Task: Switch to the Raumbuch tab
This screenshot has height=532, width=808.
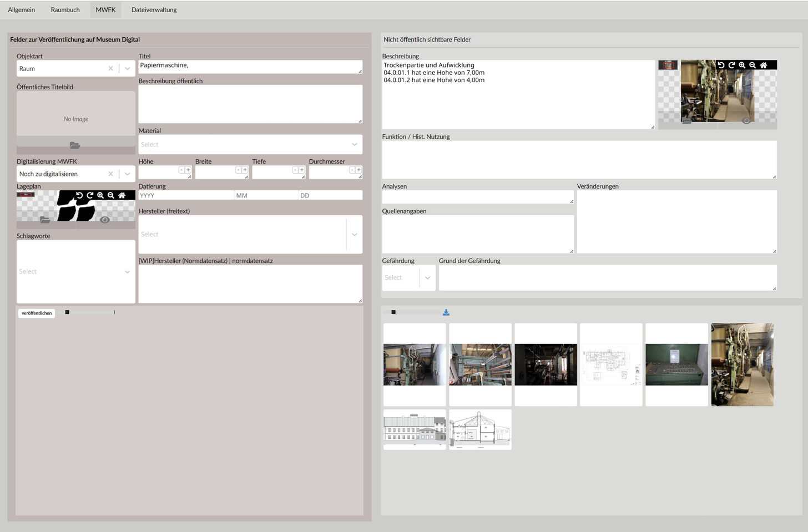Action: pyautogui.click(x=65, y=10)
